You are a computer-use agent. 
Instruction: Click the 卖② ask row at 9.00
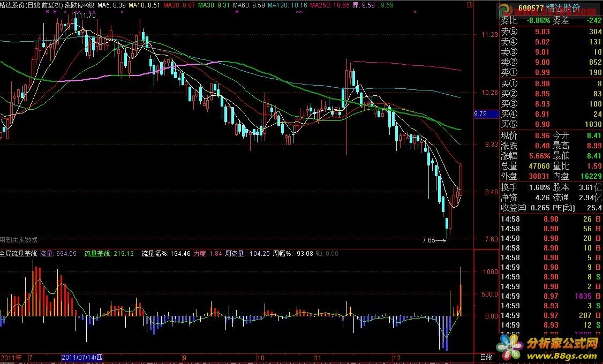point(551,62)
